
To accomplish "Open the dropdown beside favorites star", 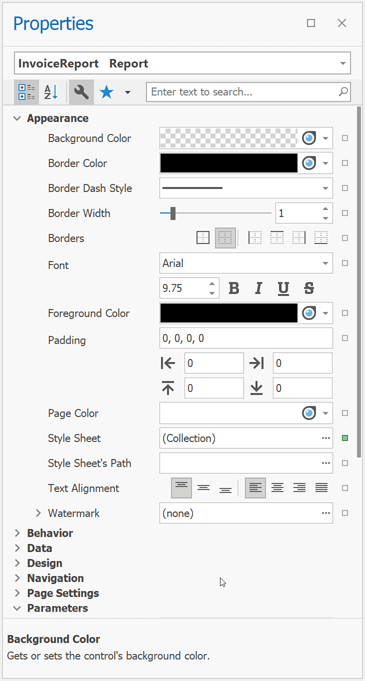I will (x=127, y=92).
